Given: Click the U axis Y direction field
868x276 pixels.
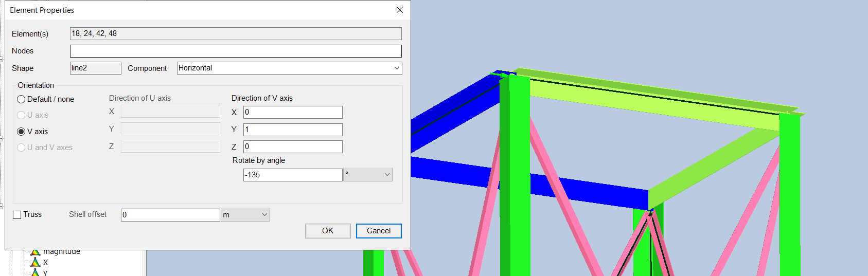Looking at the screenshot, I should point(170,129).
